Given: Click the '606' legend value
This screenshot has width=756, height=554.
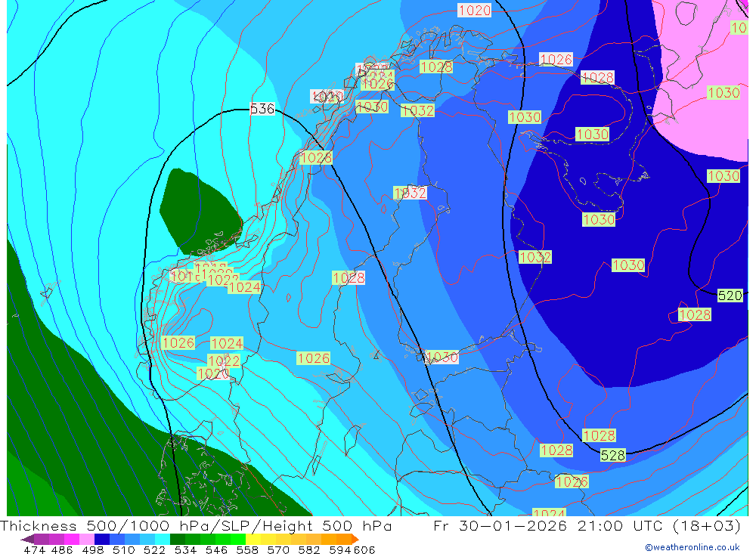Looking at the screenshot, I should (364, 549).
